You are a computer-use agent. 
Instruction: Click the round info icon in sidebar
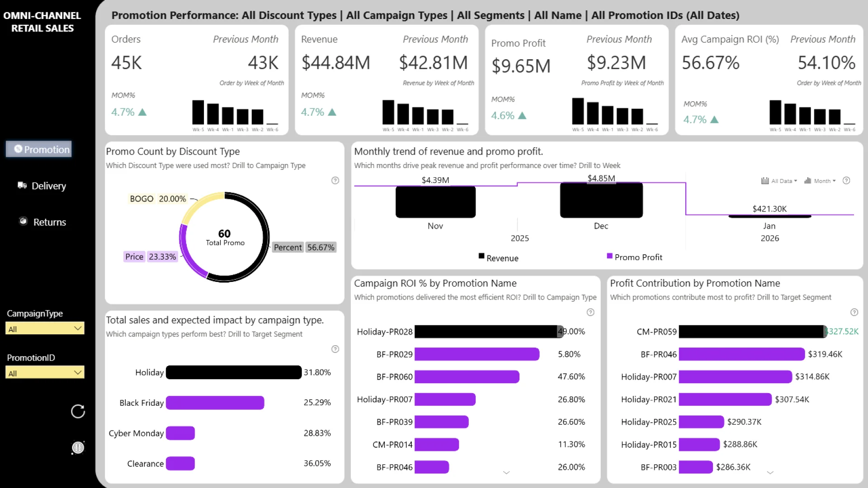click(x=78, y=447)
